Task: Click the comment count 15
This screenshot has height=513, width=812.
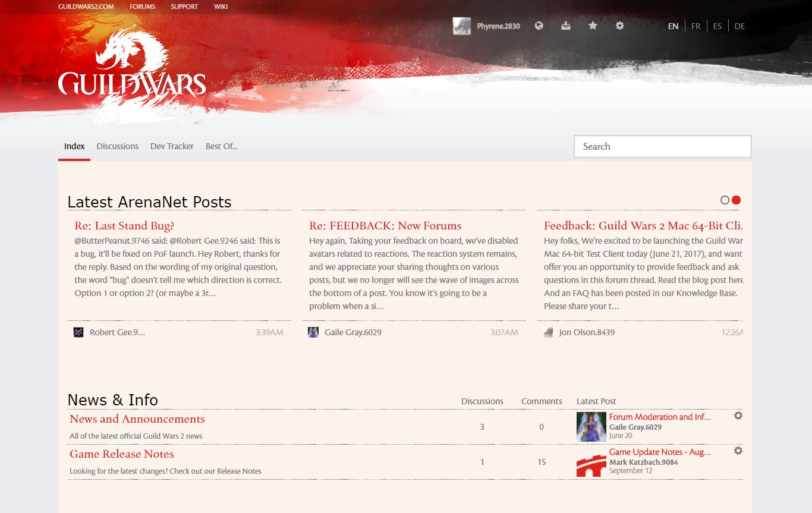Action: [x=542, y=462]
